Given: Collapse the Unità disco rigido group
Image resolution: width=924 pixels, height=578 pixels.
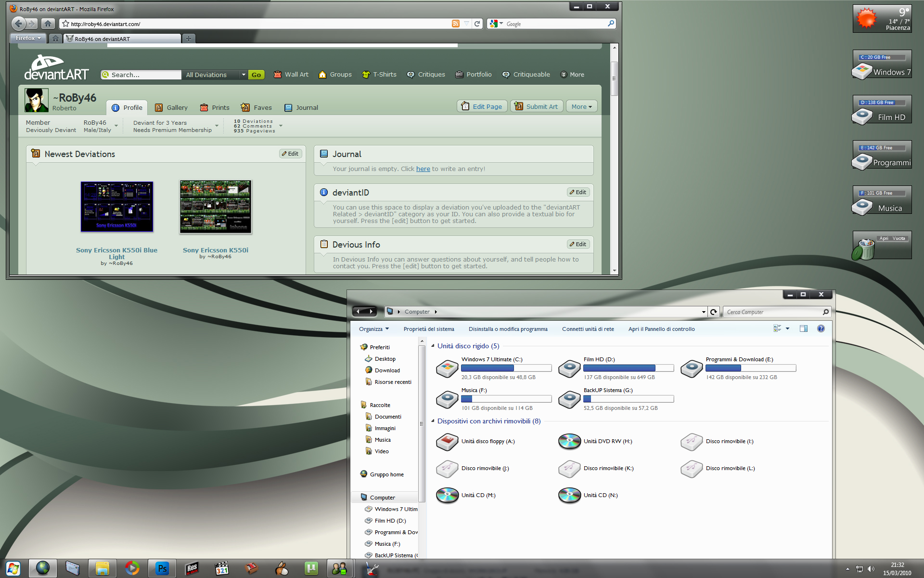Looking at the screenshot, I should tap(433, 346).
